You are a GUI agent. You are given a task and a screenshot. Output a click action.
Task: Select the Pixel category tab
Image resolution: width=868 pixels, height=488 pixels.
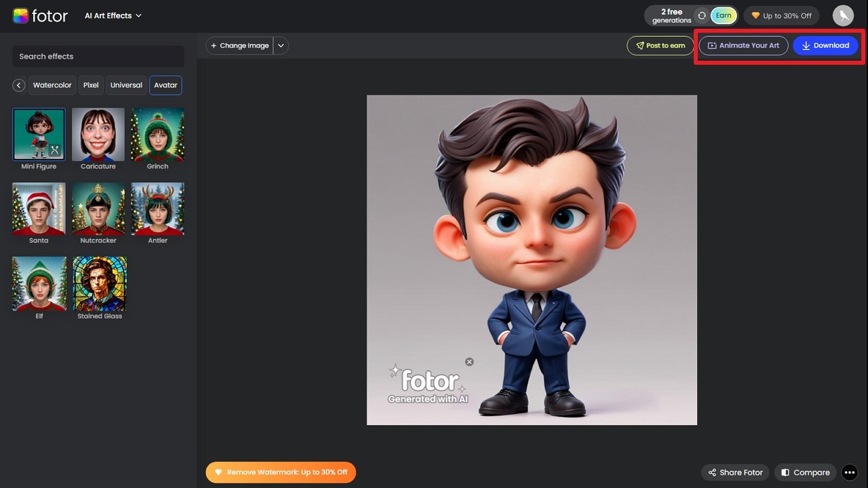[91, 85]
